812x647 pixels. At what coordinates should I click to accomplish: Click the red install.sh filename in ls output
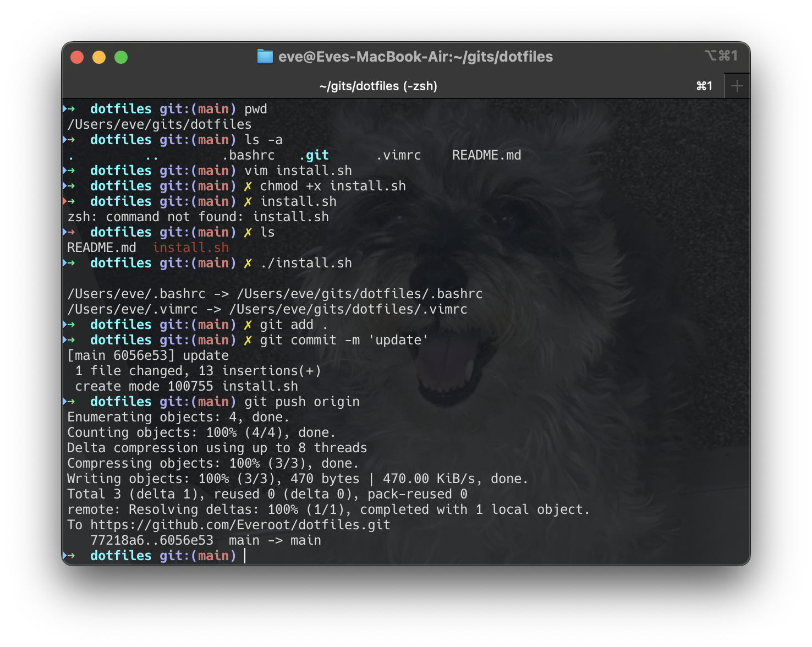point(190,248)
